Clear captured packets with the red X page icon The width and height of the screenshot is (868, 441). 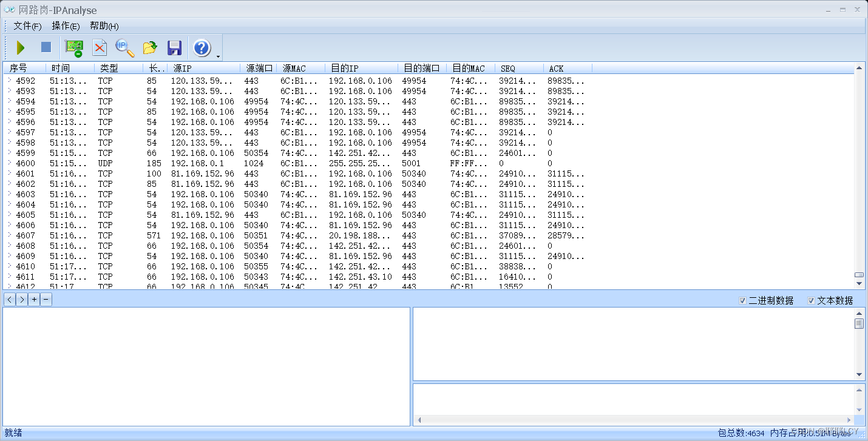point(100,47)
